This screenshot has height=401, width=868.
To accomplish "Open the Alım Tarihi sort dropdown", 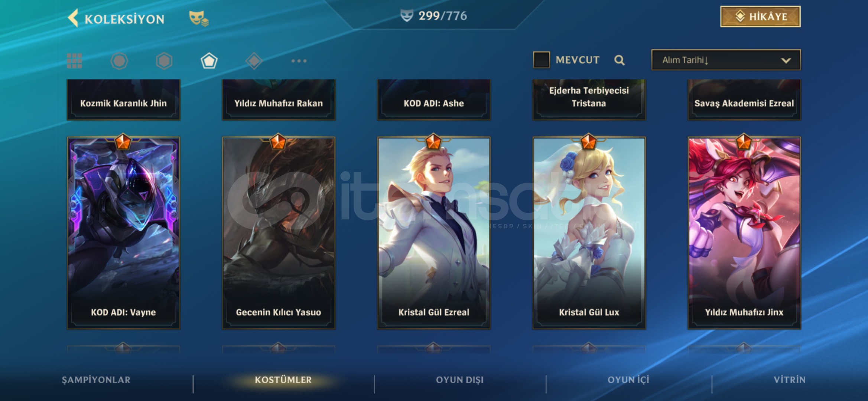I will [726, 60].
